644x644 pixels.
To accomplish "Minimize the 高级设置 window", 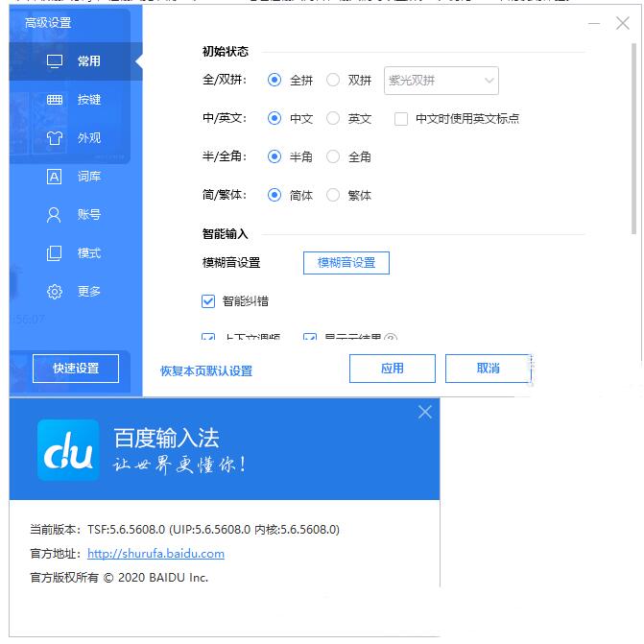I will (594, 23).
